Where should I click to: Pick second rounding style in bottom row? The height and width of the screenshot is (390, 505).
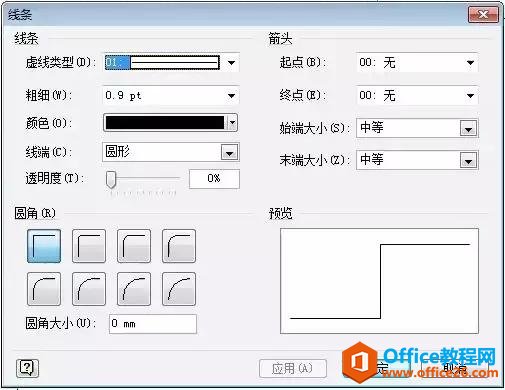click(x=89, y=289)
